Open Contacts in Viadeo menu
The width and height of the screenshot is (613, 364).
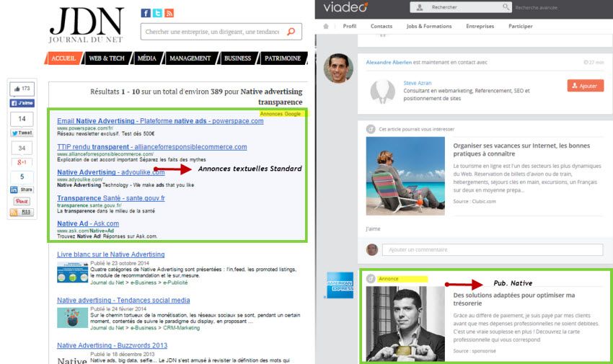tap(382, 26)
